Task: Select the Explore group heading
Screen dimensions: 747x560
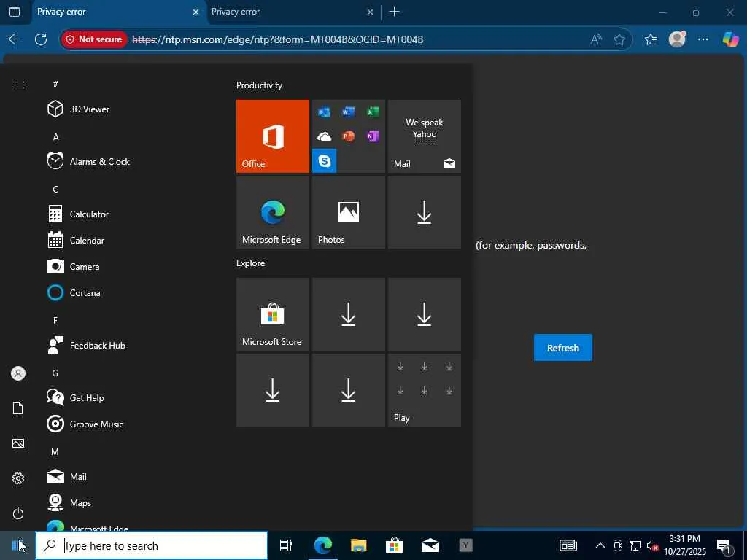Action: [251, 262]
